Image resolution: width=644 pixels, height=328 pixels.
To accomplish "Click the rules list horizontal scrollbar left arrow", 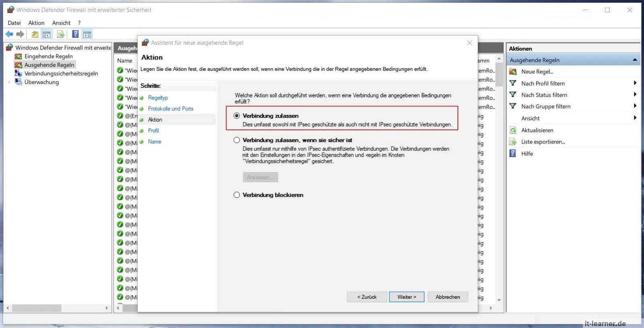I will (118, 308).
